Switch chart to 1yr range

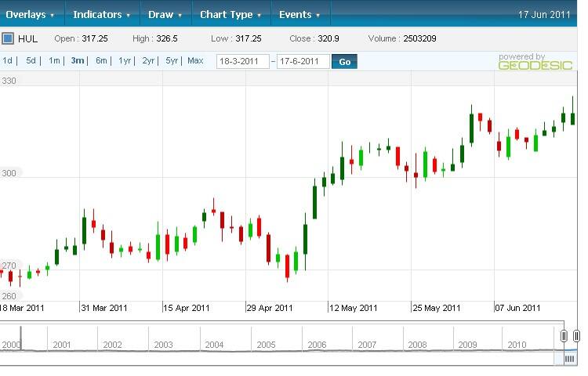[125, 61]
